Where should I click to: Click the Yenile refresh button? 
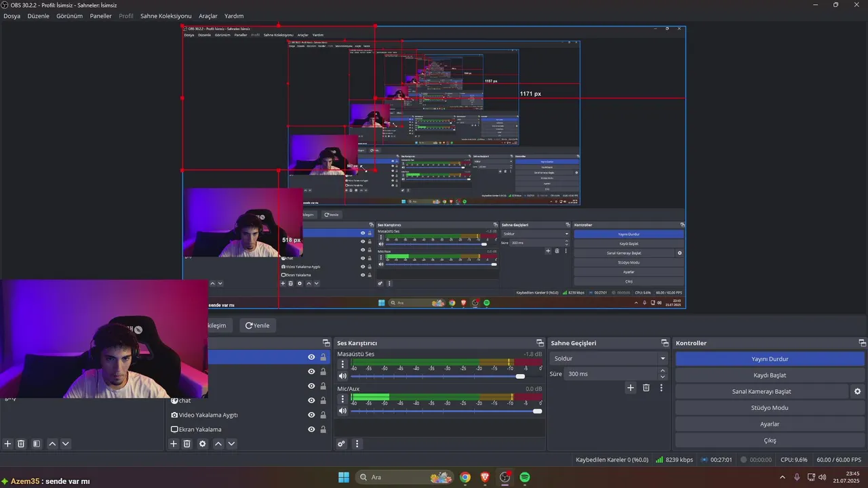tap(257, 325)
